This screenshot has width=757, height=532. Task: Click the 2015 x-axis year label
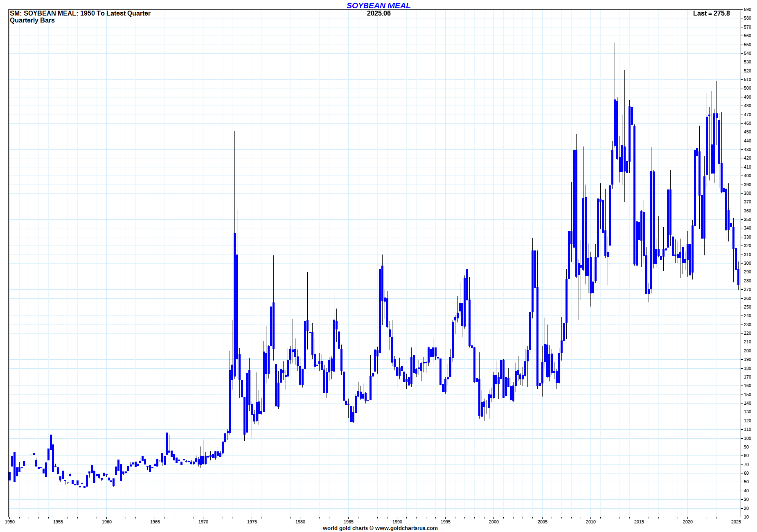pyautogui.click(x=639, y=522)
